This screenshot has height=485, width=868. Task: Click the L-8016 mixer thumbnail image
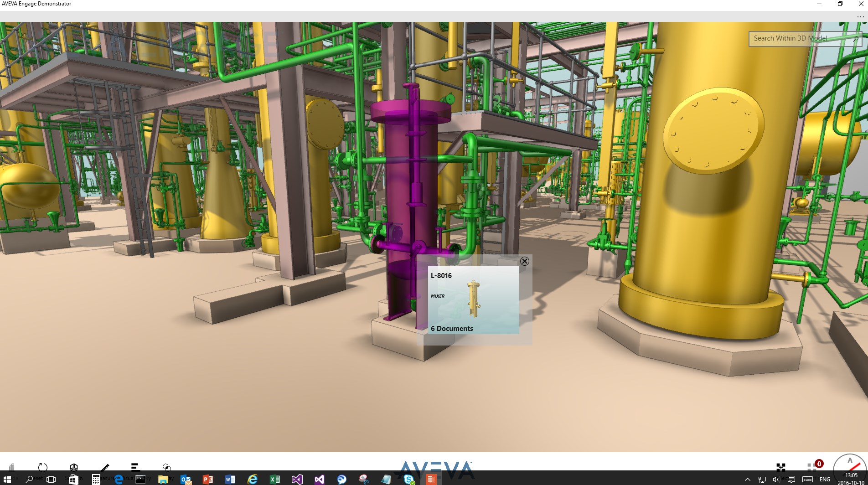coord(474,299)
